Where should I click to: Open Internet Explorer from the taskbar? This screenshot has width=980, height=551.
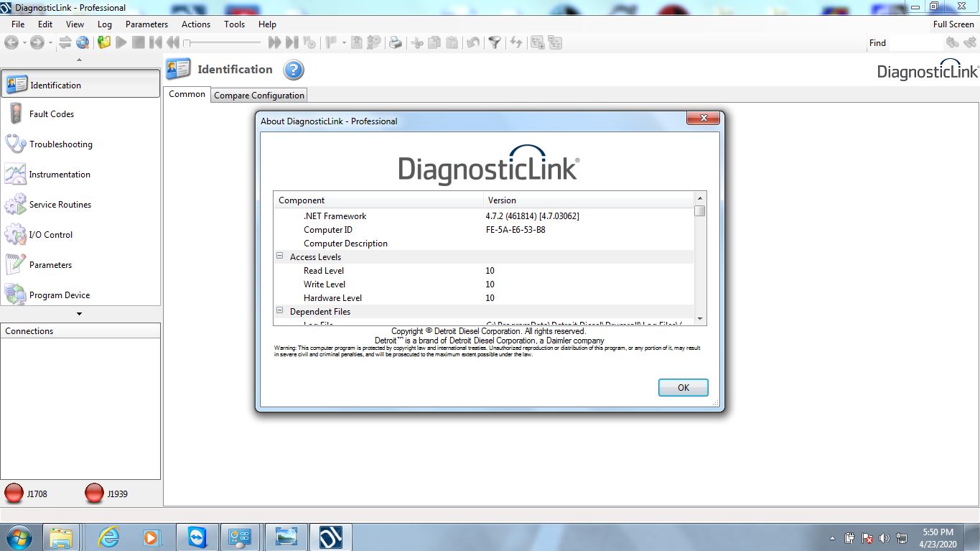coord(109,537)
